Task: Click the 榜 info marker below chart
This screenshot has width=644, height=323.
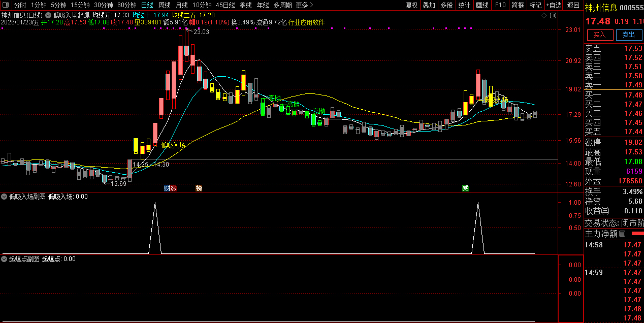Action: 199,188
